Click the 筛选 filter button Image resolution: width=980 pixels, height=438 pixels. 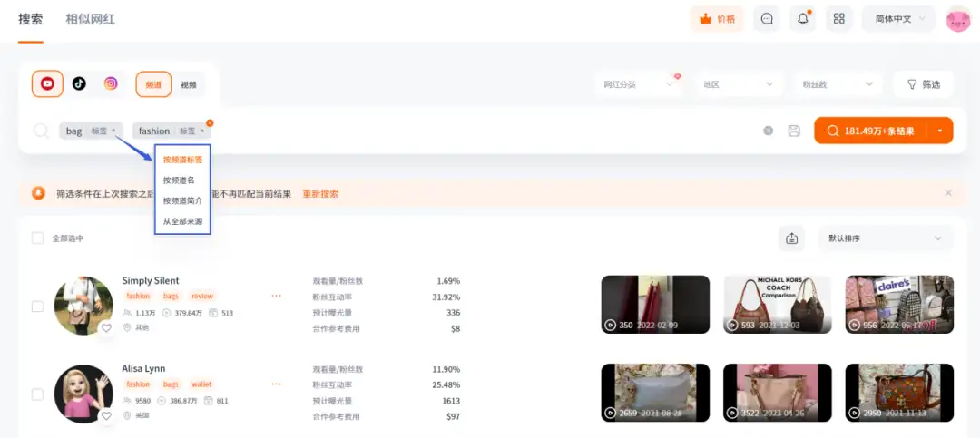tap(923, 84)
